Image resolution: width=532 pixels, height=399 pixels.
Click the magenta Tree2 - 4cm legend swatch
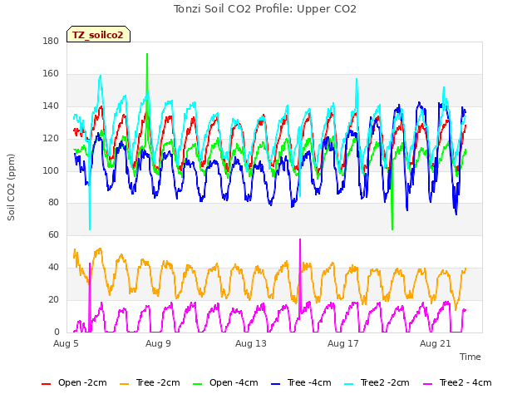[428, 384]
